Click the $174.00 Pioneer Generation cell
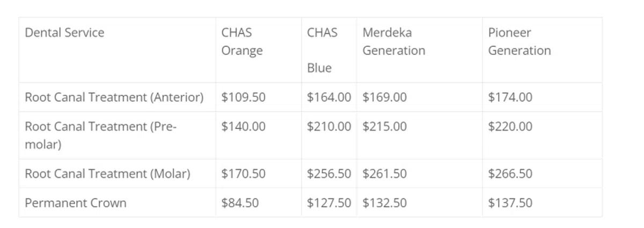The height and width of the screenshot is (228, 644). pyautogui.click(x=510, y=97)
